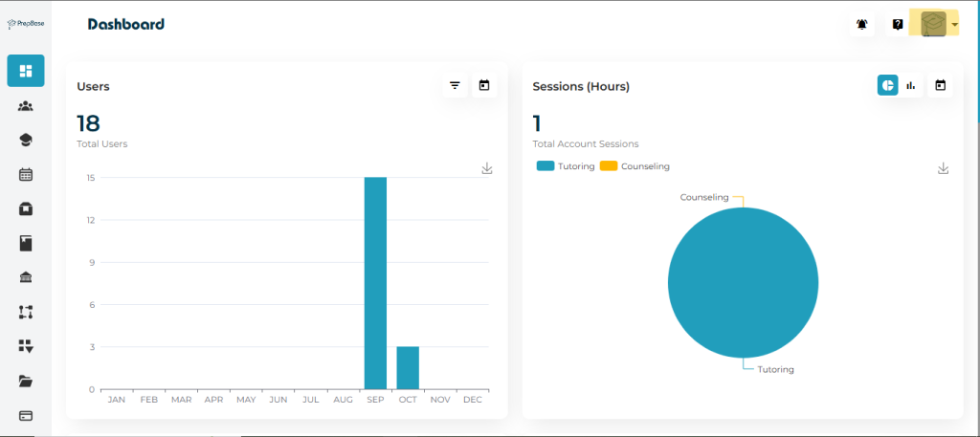Click the help question mark icon
Screen dimensions: 980x437
coord(898,25)
